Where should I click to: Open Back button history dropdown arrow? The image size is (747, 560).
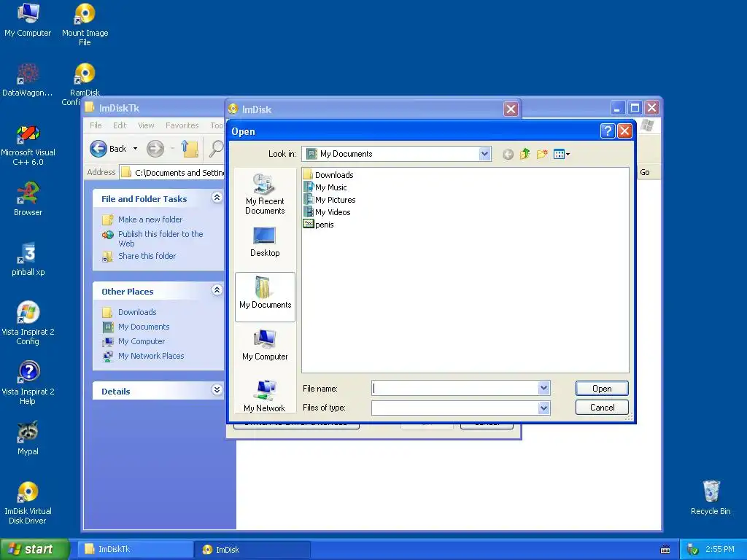click(x=135, y=149)
